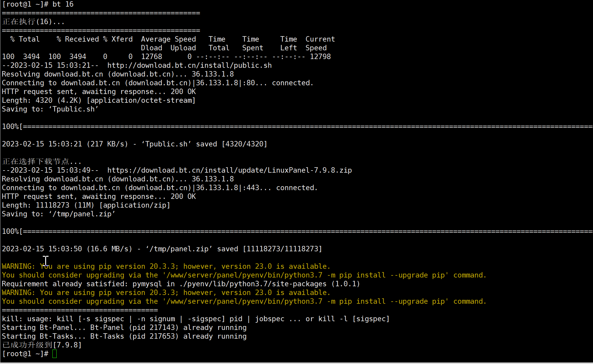Click the '/tmp/panel.zip' saving path
The image size is (593, 364).
coord(82,214)
